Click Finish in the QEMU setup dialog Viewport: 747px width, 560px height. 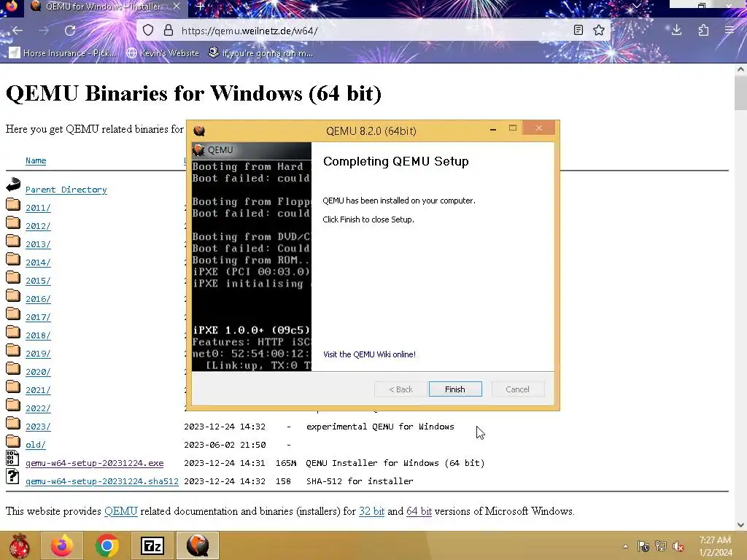tap(455, 389)
